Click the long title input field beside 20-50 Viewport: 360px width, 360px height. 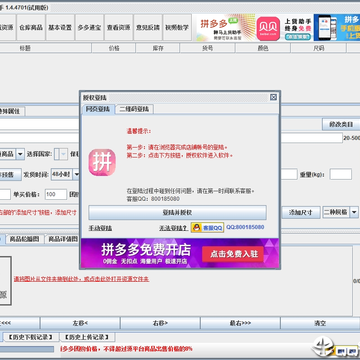(311, 138)
